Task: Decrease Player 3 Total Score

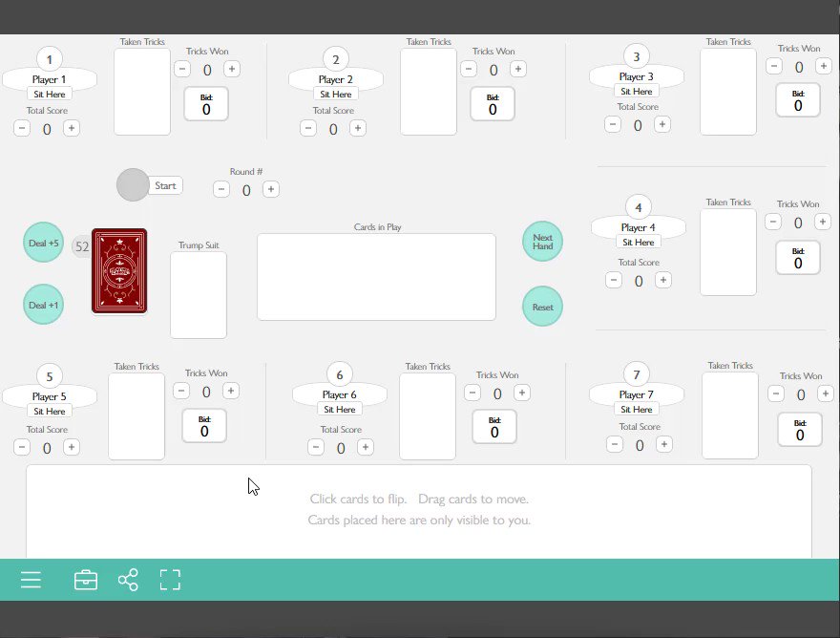Action: click(613, 124)
